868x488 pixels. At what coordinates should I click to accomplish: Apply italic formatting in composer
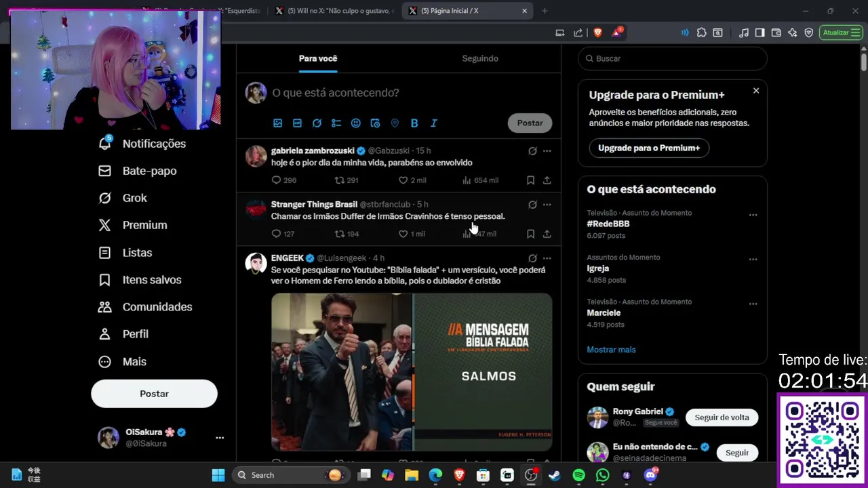(434, 123)
